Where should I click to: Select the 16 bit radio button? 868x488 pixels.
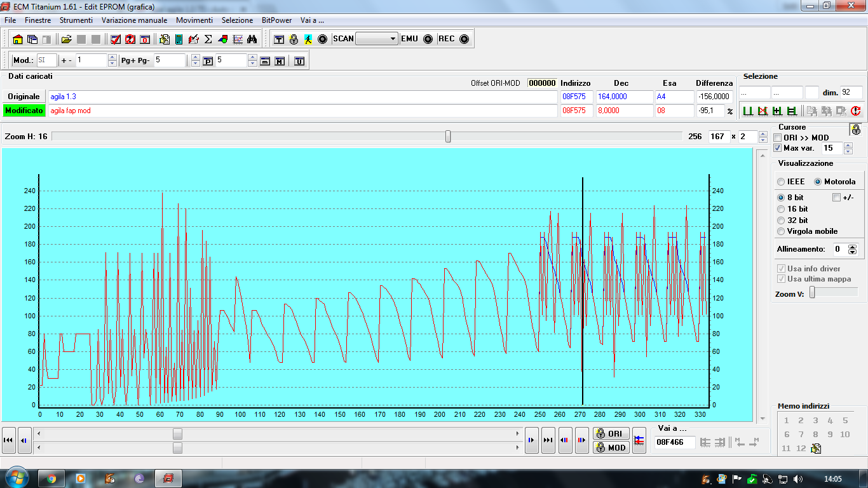(x=782, y=209)
